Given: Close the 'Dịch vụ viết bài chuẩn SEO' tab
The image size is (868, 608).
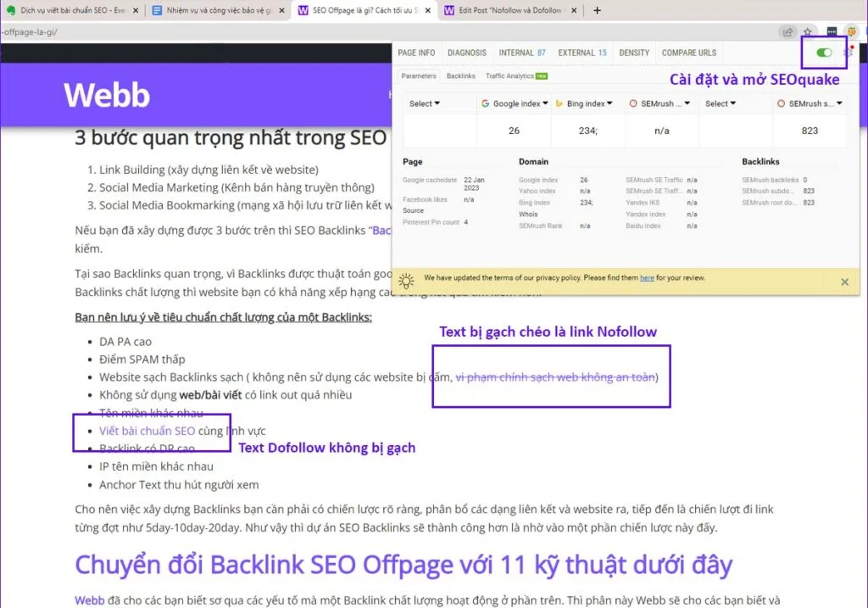Looking at the screenshot, I should pyautogui.click(x=136, y=10).
